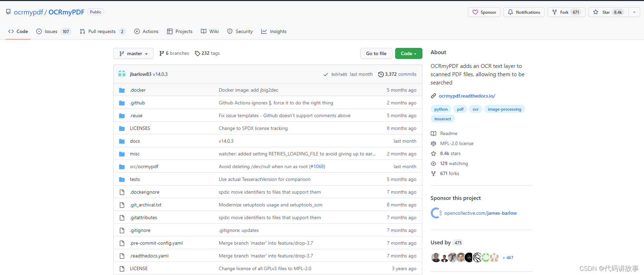Screen dimensions: 644x275
Task: Click the repository icon beside ocrmypdf
Action: point(8,12)
